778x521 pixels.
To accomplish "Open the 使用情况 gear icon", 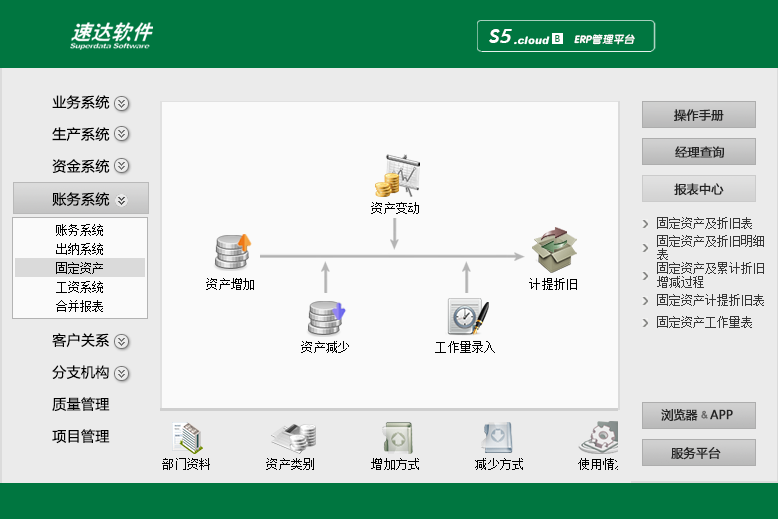I will click(598, 438).
